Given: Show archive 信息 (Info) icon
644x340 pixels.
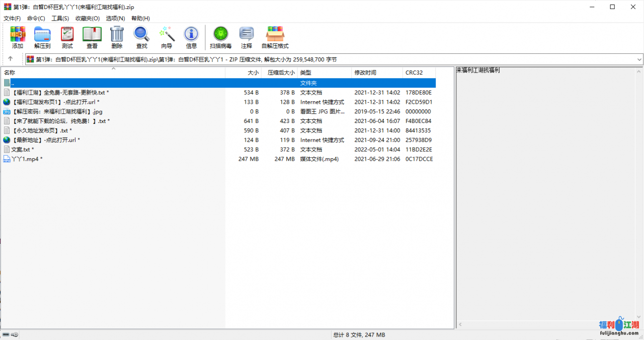Looking at the screenshot, I should [x=191, y=37].
